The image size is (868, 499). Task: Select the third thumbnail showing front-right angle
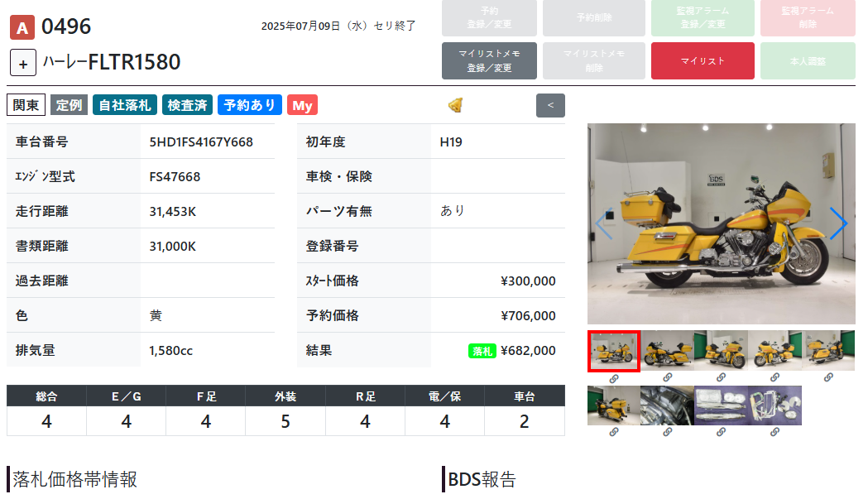click(x=721, y=351)
